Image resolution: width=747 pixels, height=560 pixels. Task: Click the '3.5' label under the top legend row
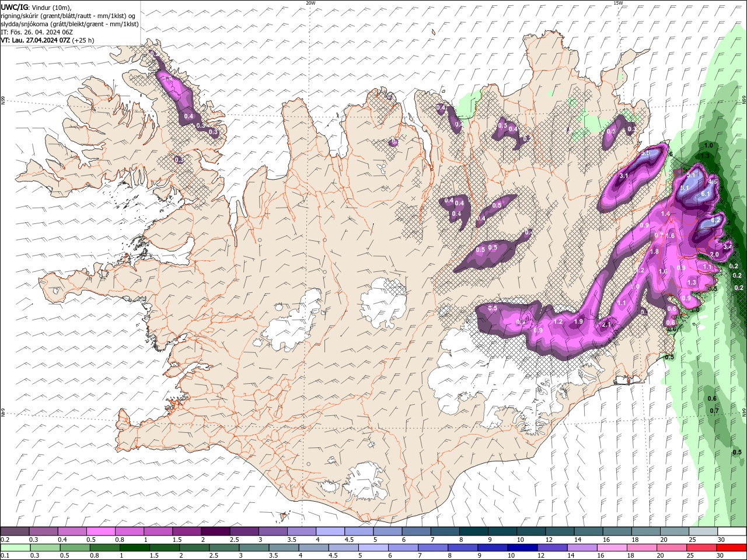click(x=292, y=540)
